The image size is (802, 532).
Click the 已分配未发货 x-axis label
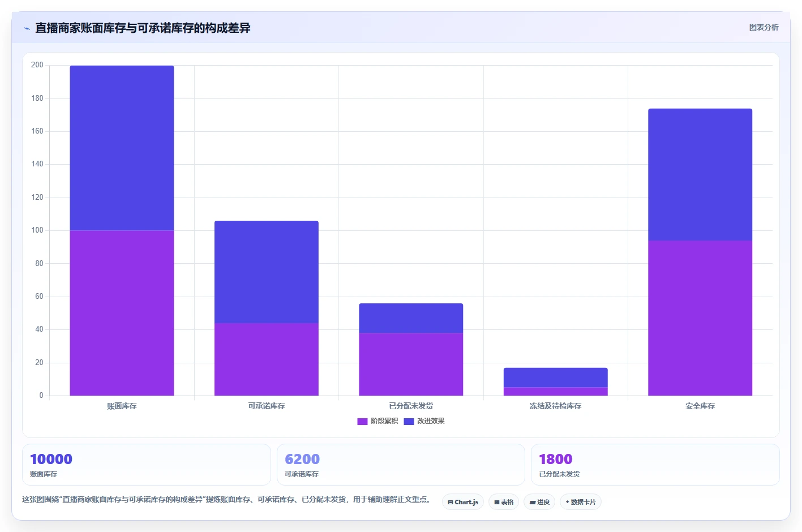(411, 406)
